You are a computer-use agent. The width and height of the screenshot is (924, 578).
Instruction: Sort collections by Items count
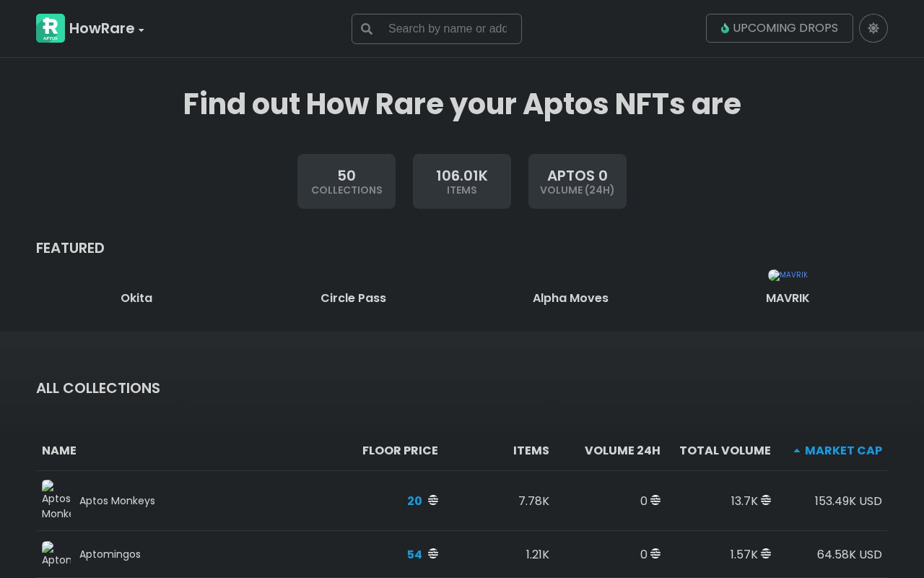pyautogui.click(x=531, y=450)
